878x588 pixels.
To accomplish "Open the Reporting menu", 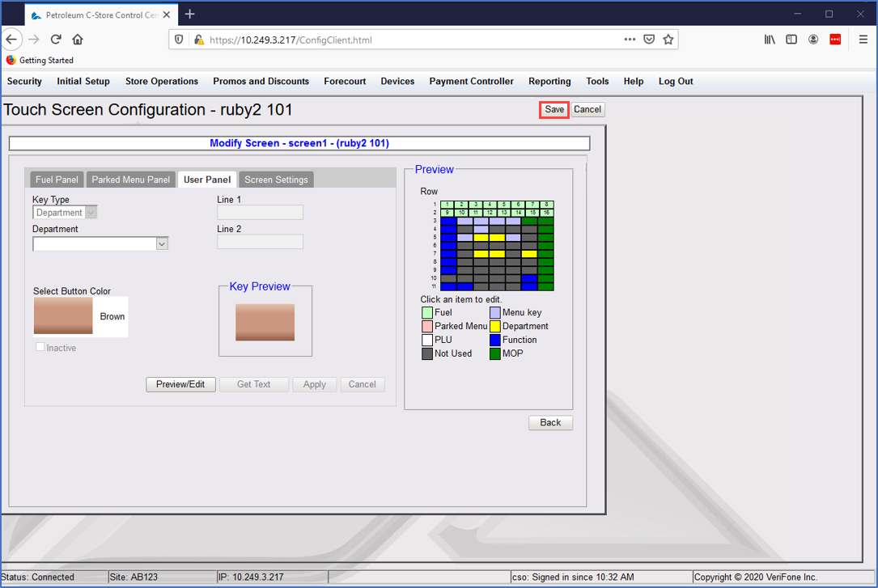I will pos(550,81).
